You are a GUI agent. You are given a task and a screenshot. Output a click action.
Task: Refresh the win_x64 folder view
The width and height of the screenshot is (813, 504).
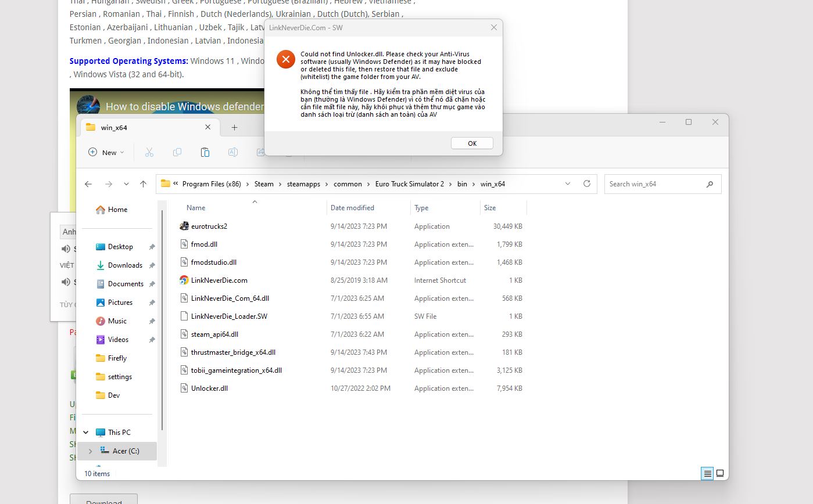587,183
